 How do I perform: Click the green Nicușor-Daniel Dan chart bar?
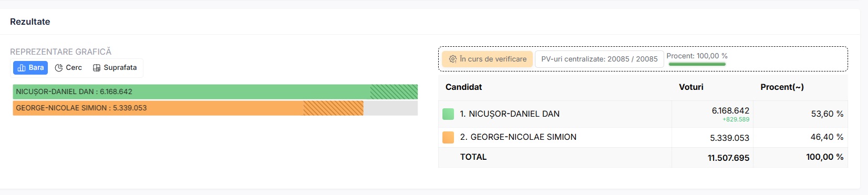coord(215,91)
